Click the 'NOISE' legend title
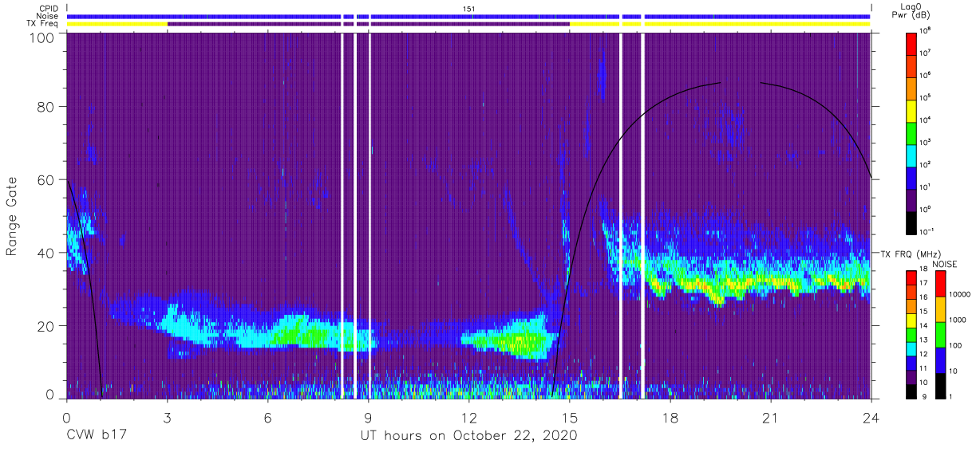 (943, 263)
